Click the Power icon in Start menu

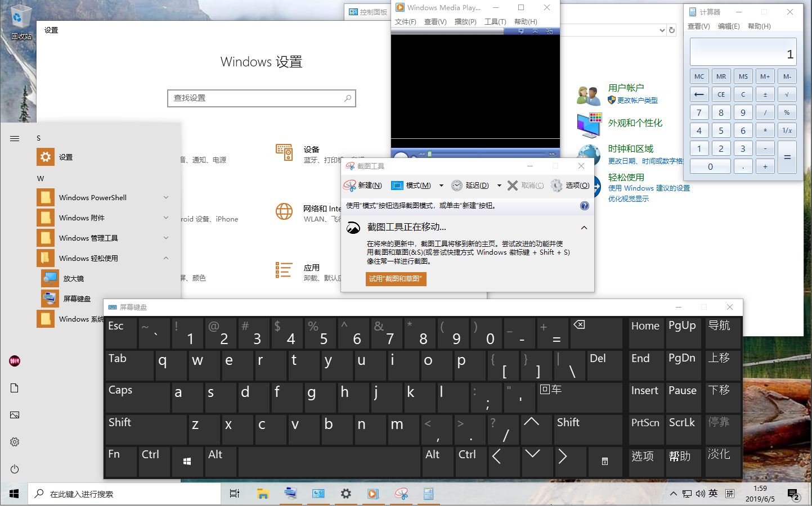[15, 469]
